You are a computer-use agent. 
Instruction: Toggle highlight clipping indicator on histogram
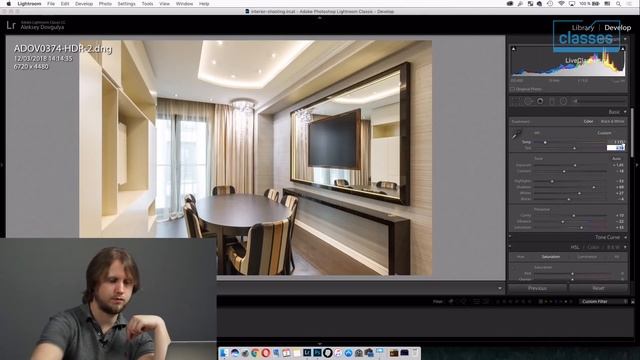pos(623,49)
